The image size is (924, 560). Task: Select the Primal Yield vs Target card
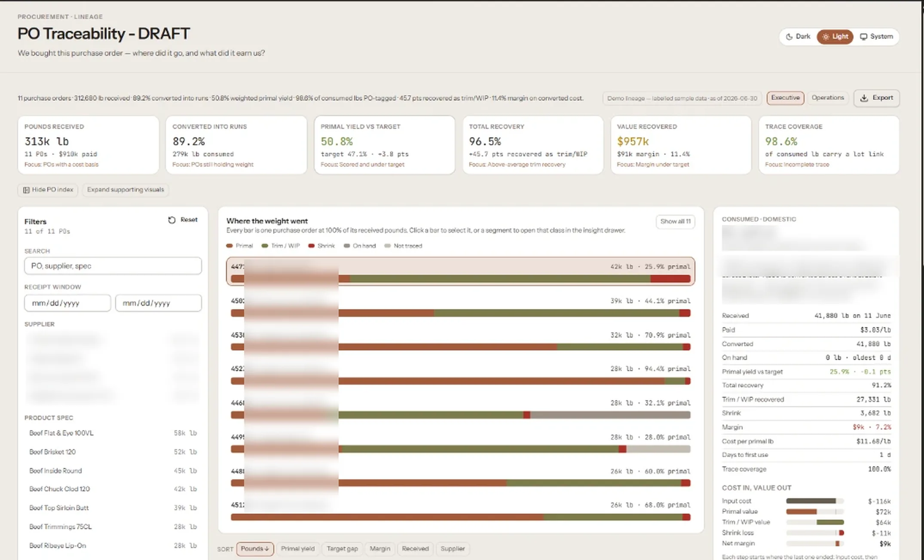click(x=385, y=145)
